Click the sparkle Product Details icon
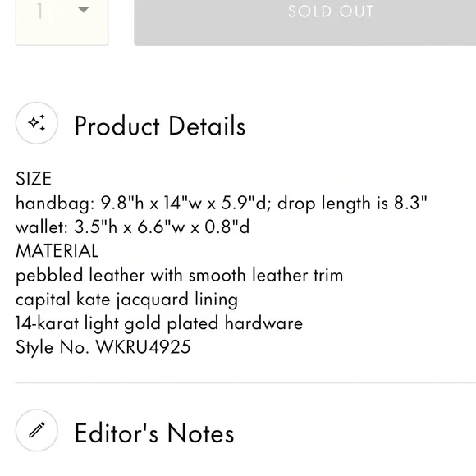Viewport: 476px width, 476px height. (37, 123)
